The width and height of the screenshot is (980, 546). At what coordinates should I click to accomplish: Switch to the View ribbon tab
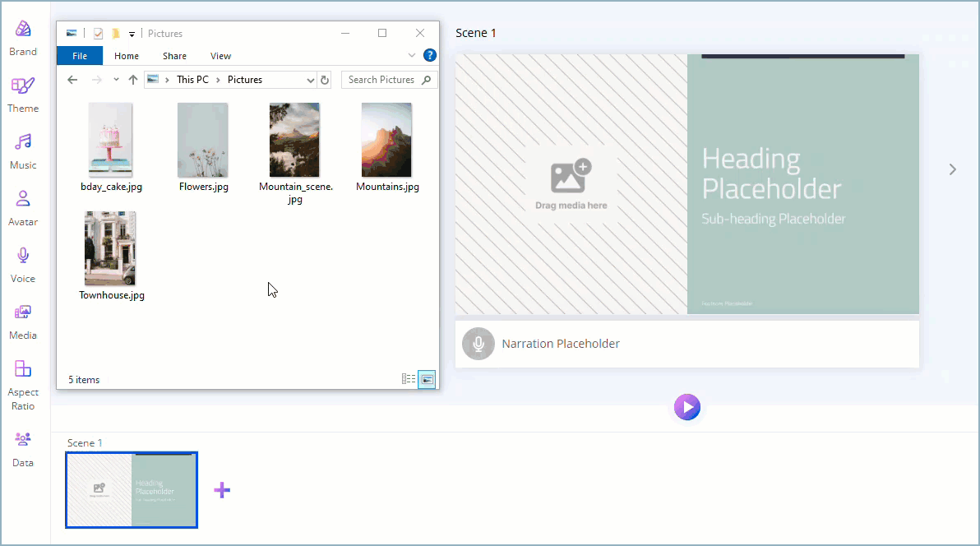(x=220, y=56)
